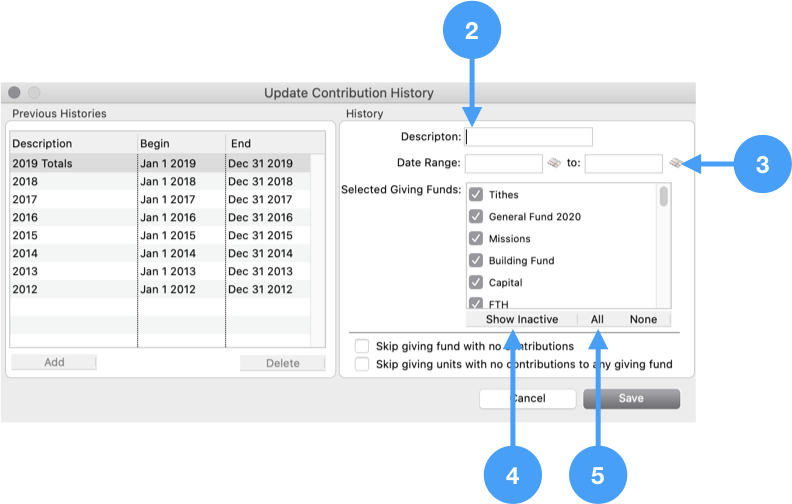Enable skip giving fund with no contributions
This screenshot has height=504, width=792.
click(x=362, y=346)
